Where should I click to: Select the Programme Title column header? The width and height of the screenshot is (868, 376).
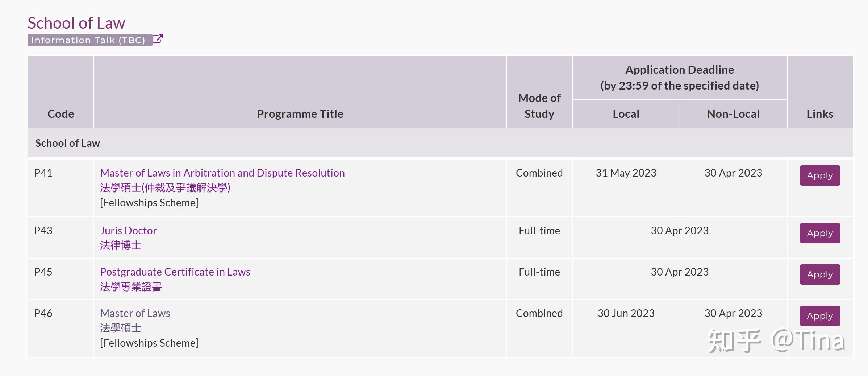coord(300,114)
